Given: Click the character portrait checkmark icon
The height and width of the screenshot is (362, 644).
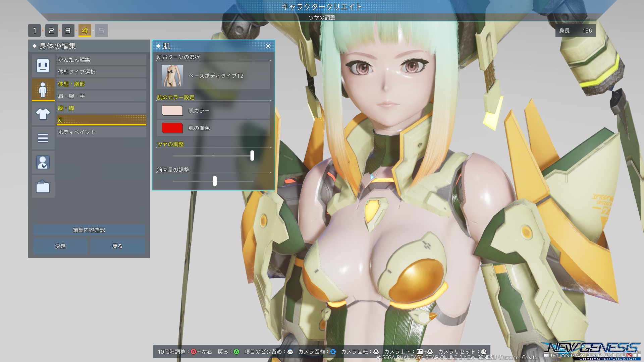Looking at the screenshot, I should click(x=43, y=162).
